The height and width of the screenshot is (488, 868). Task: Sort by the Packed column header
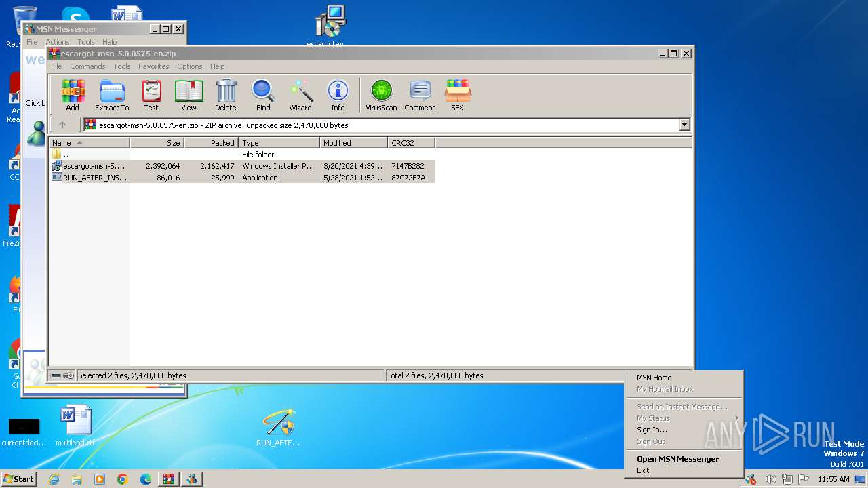[211, 143]
